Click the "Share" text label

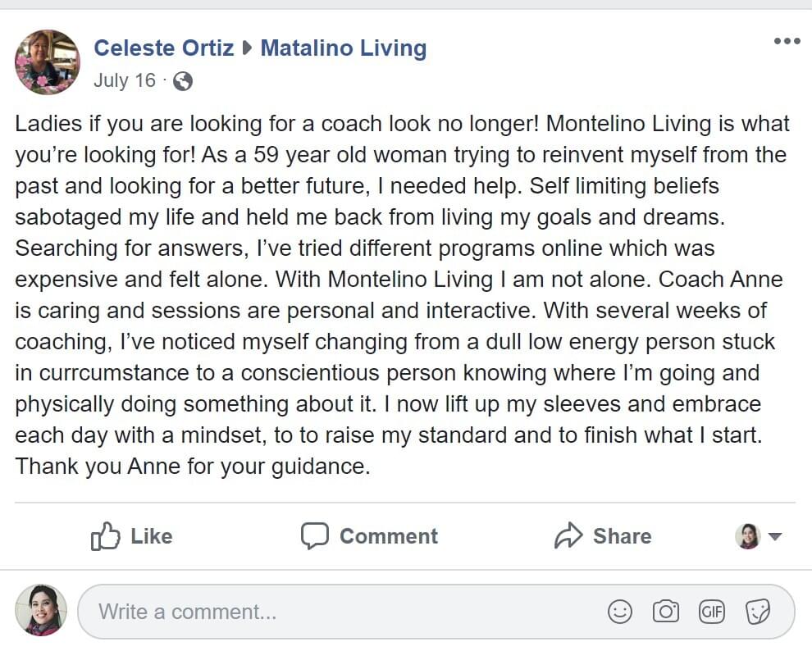point(622,536)
